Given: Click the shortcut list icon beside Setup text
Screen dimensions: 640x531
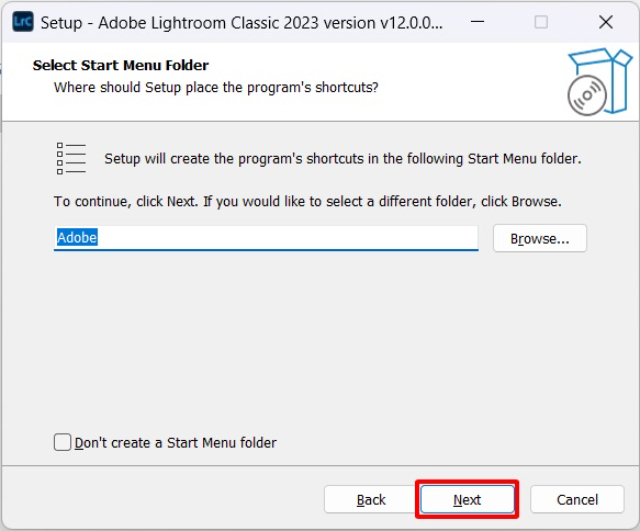Looking at the screenshot, I should click(71, 159).
